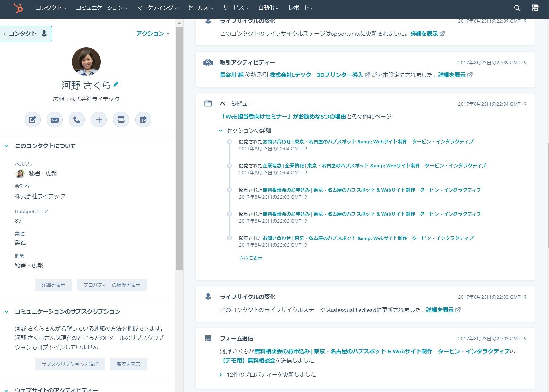Open お問い合わせ page link viewed at 22:04
This screenshot has width=549, height=392.
pos(368,142)
